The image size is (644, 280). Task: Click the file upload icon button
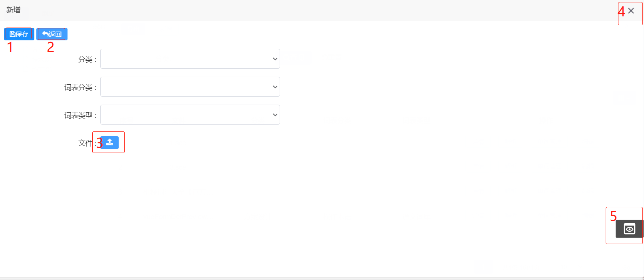pyautogui.click(x=110, y=142)
